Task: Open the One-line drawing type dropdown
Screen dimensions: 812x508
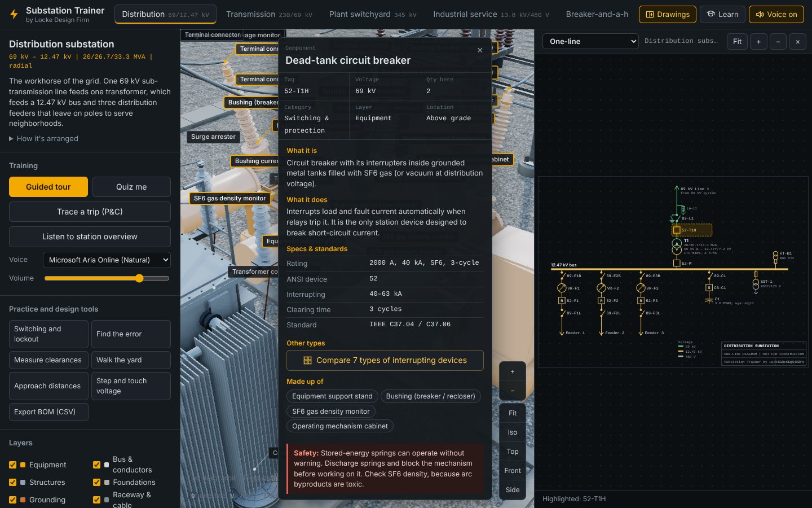Action: (x=590, y=42)
